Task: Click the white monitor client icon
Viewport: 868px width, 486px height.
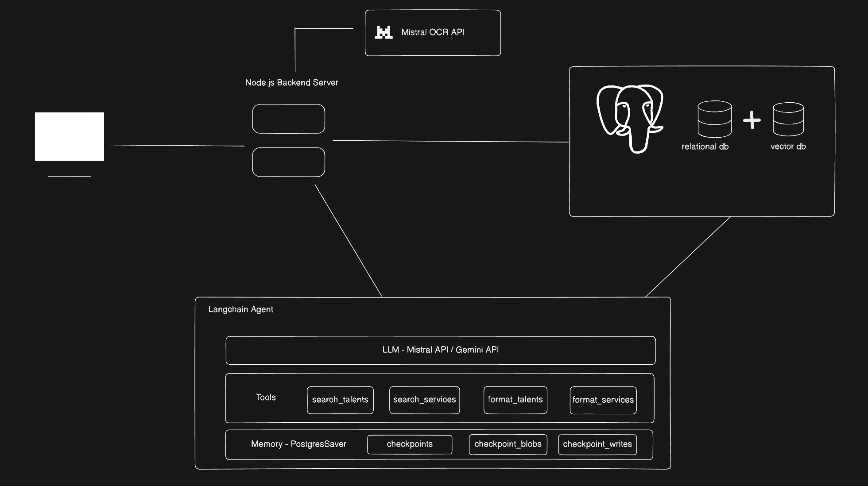Action: coord(70,137)
